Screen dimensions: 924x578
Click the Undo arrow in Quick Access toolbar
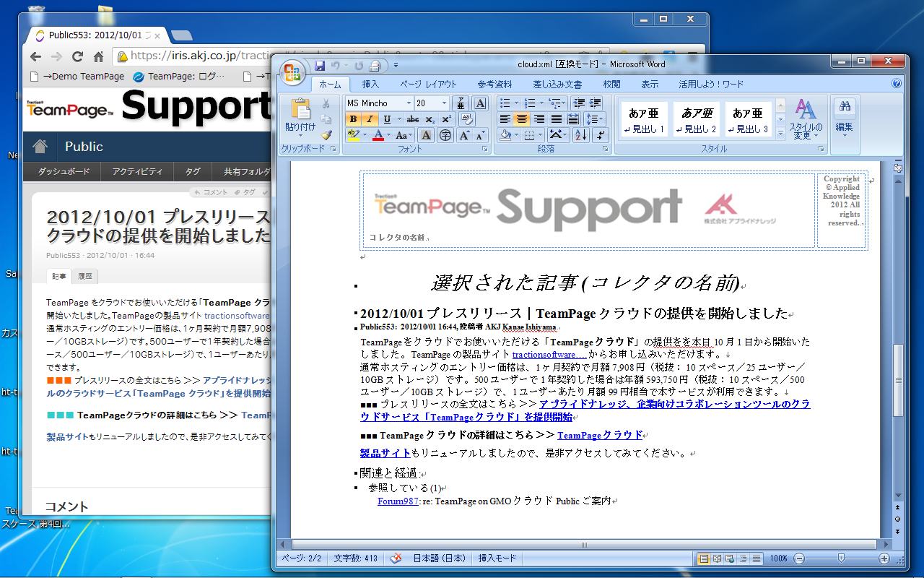click(335, 66)
